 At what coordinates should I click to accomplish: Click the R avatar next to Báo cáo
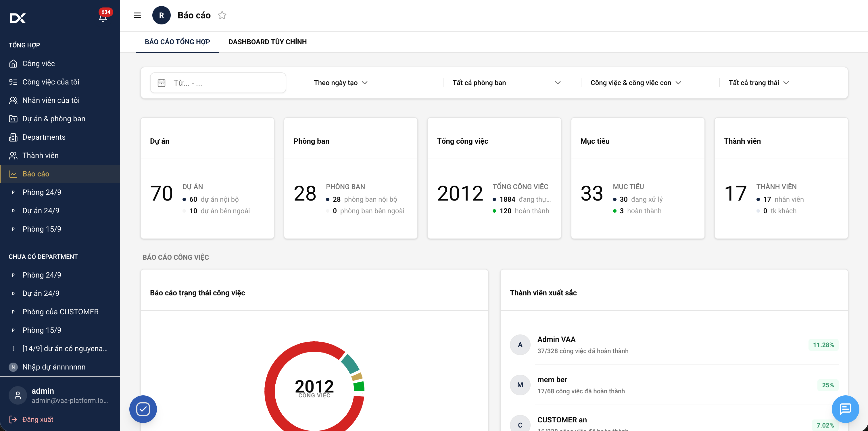point(162,15)
